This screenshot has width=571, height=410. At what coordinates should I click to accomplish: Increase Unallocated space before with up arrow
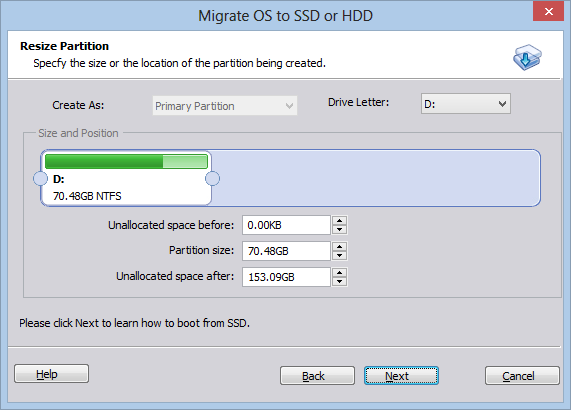[x=339, y=221]
